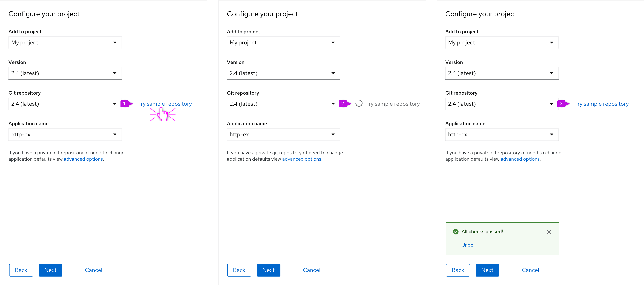Click the purple annotation marker numbered 3
Image resolution: width=644 pixels, height=285 pixels.
[x=562, y=104]
